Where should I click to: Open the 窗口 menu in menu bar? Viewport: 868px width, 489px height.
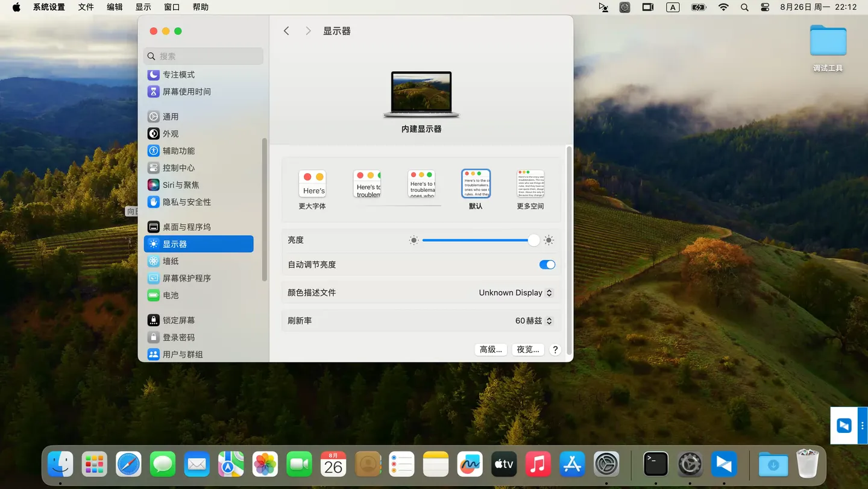pyautogui.click(x=172, y=7)
